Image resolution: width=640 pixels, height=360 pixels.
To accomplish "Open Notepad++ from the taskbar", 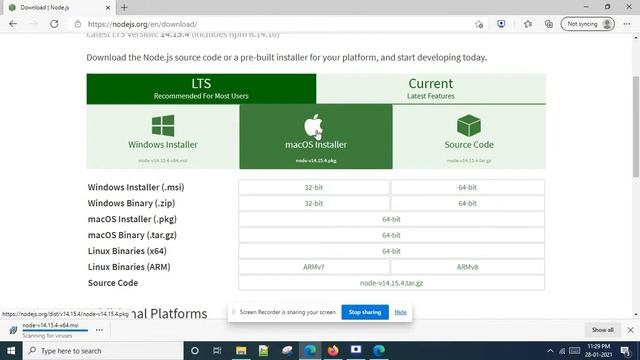I will pos(264,351).
